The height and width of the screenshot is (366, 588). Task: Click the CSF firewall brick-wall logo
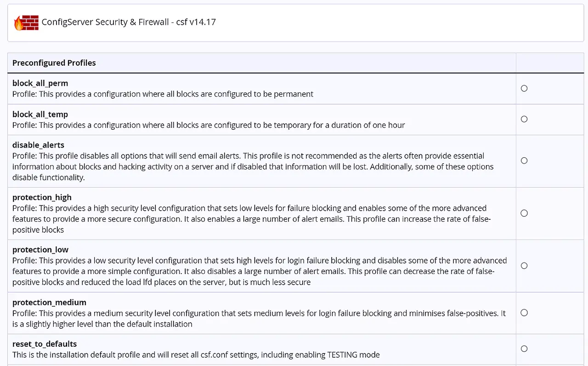pyautogui.click(x=26, y=23)
